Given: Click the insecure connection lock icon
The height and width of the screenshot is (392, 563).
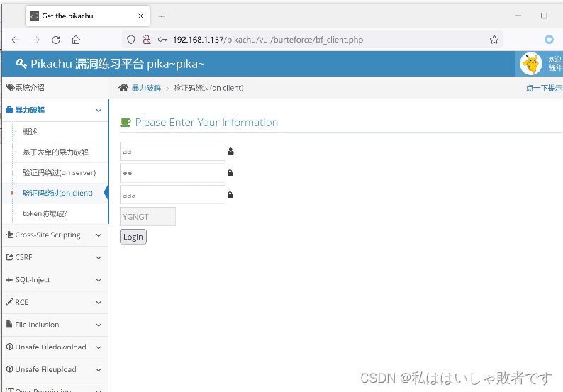Looking at the screenshot, I should point(147,40).
